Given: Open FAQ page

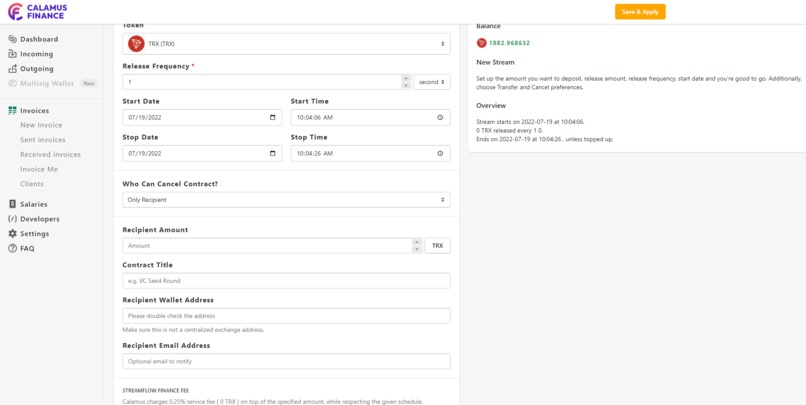Looking at the screenshot, I should [27, 248].
